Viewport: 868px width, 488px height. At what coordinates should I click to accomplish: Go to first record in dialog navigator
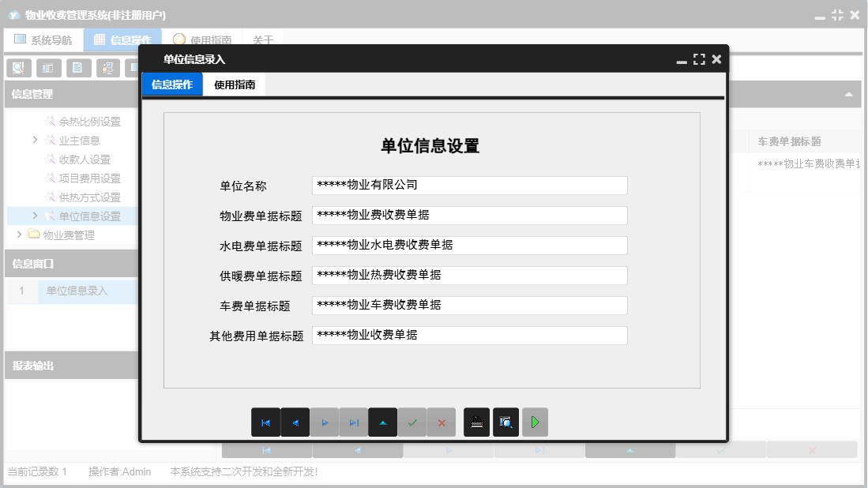coord(265,422)
